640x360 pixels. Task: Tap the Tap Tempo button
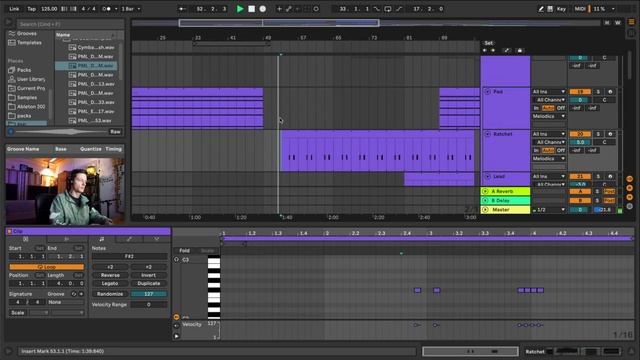click(x=31, y=9)
